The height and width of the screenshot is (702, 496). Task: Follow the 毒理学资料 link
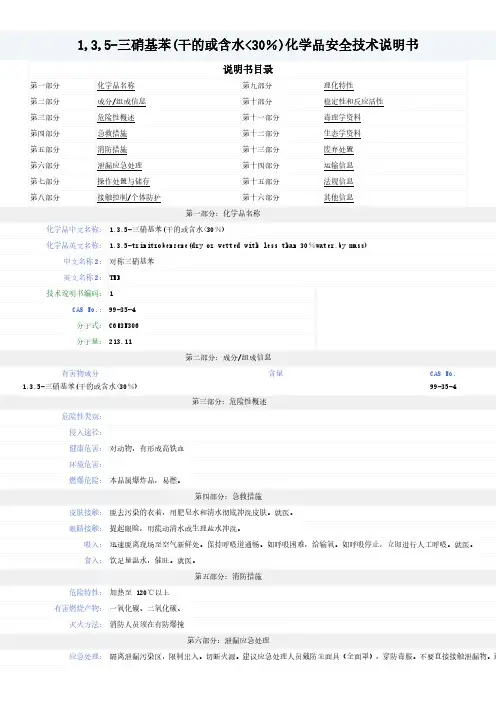[342, 117]
